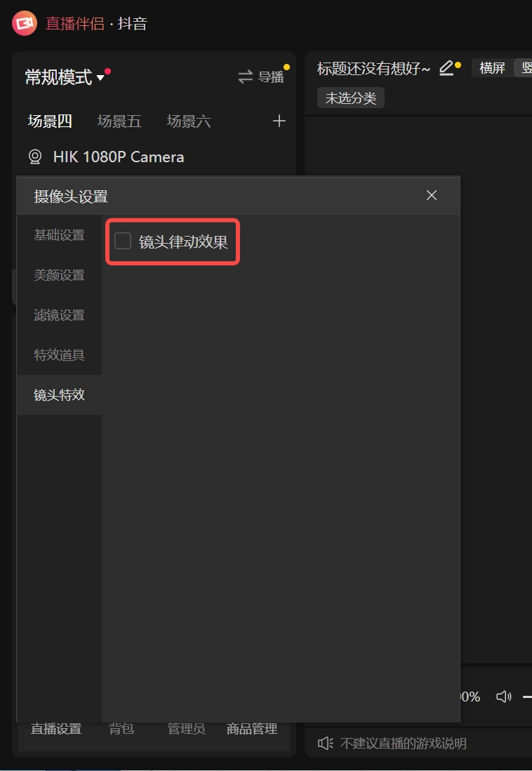Open the 基础设置 tab
Image resolution: width=532 pixels, height=771 pixels.
(x=60, y=235)
